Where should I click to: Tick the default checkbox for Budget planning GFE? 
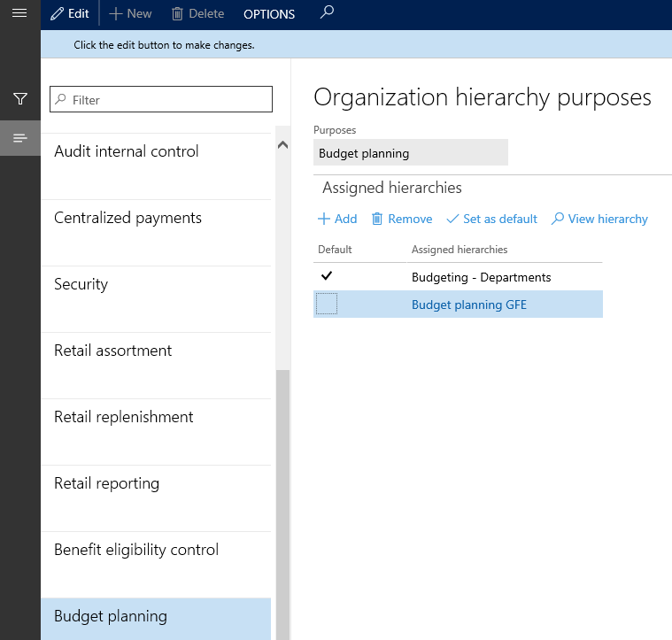(x=327, y=305)
